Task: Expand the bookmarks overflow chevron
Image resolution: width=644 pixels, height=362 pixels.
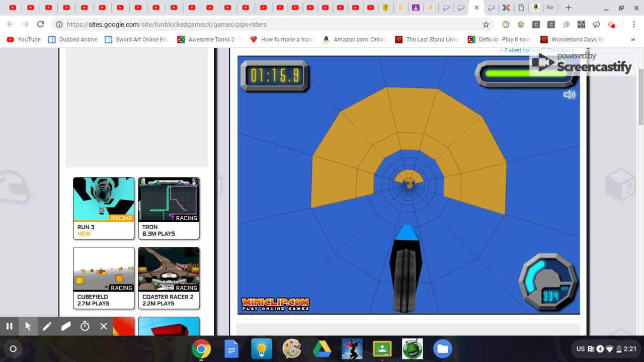Action: 632,39
